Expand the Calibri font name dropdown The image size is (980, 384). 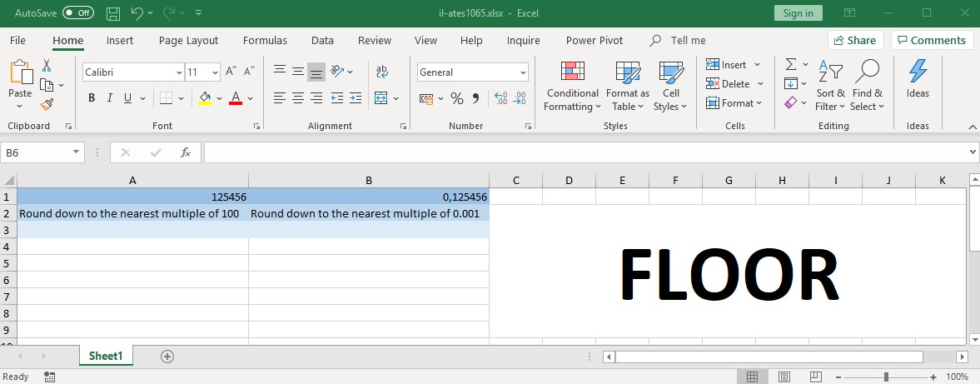coord(179,72)
